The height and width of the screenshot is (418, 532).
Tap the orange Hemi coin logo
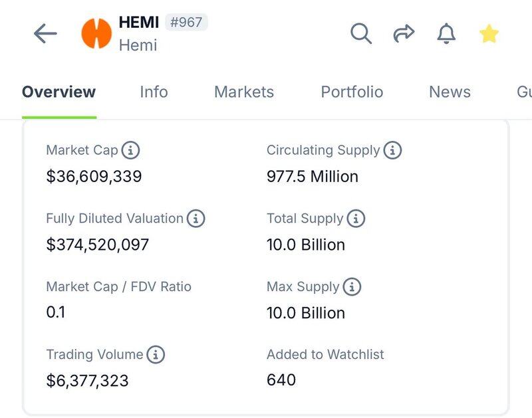coord(96,33)
